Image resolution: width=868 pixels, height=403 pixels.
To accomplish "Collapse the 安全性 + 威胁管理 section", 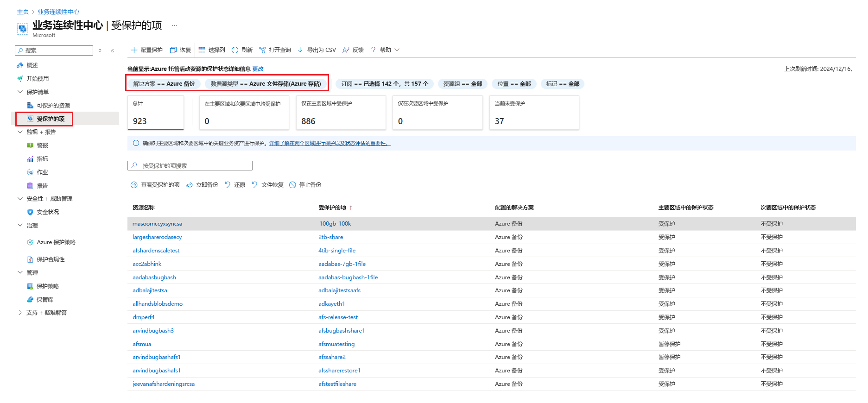I will coord(20,199).
